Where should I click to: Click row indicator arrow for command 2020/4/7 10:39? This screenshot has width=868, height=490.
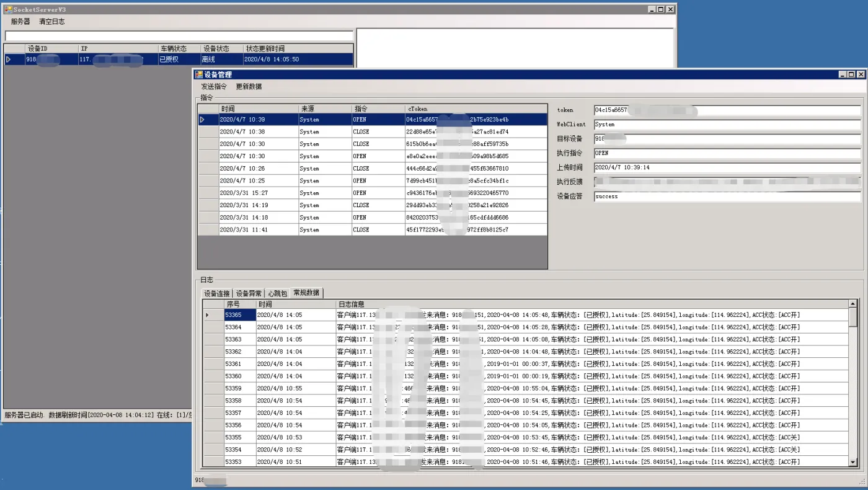click(x=202, y=120)
